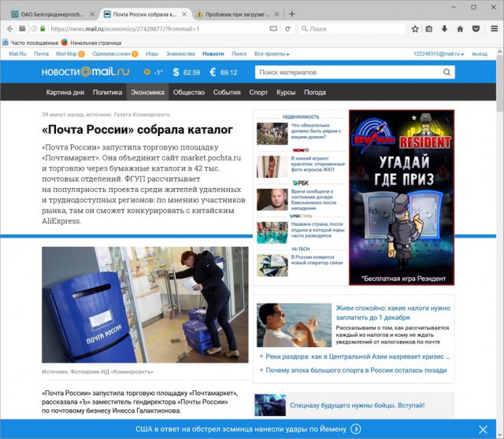The width and height of the screenshot is (504, 439).
Task: Open the Погода section
Action: coord(315,93)
